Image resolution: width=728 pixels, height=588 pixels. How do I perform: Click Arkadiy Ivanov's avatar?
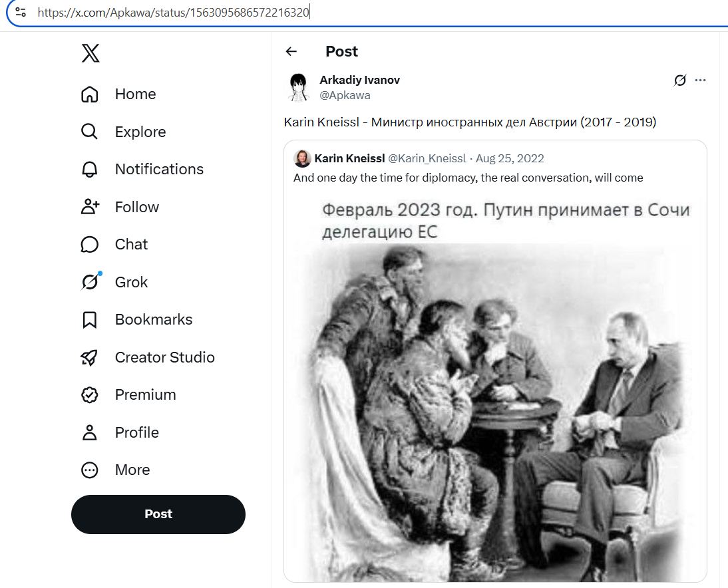(x=299, y=87)
